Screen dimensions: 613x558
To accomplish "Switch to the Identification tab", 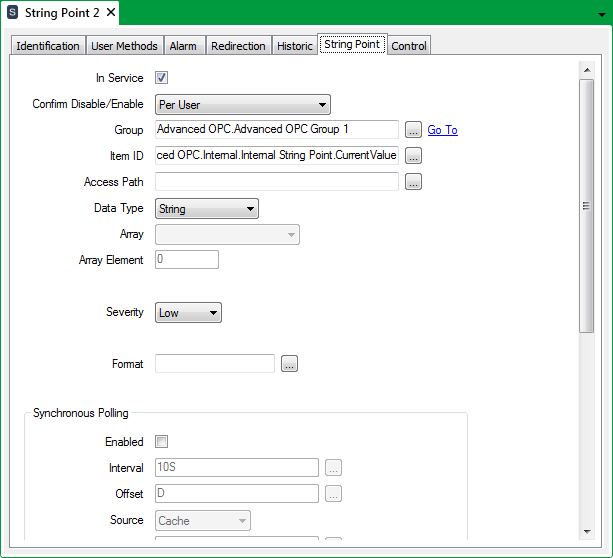I will click(48, 46).
